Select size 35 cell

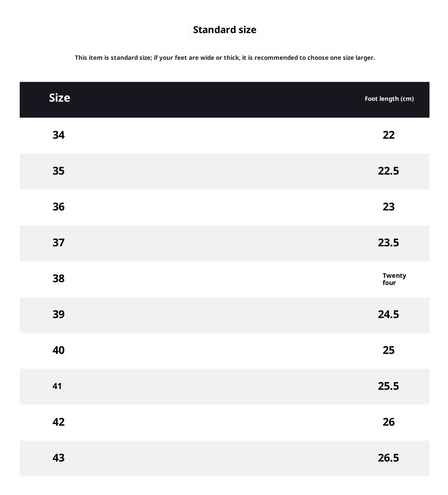pos(59,171)
